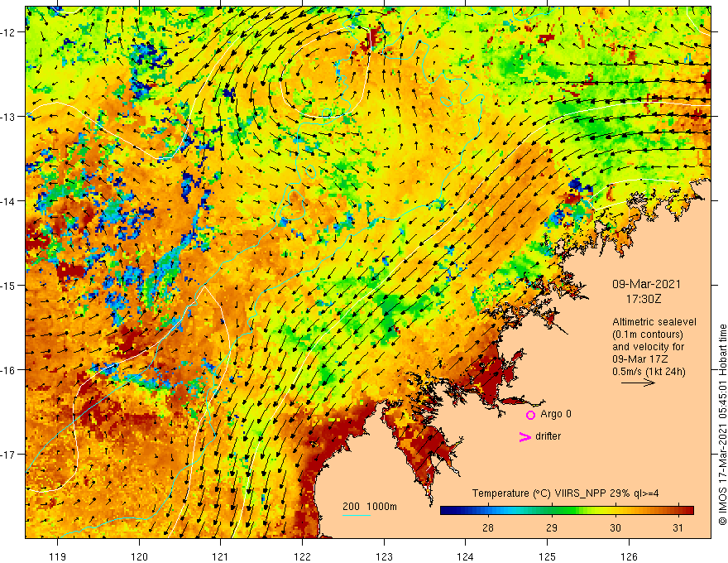Click the Temperature VIIRS_NPP title text

coord(566,493)
